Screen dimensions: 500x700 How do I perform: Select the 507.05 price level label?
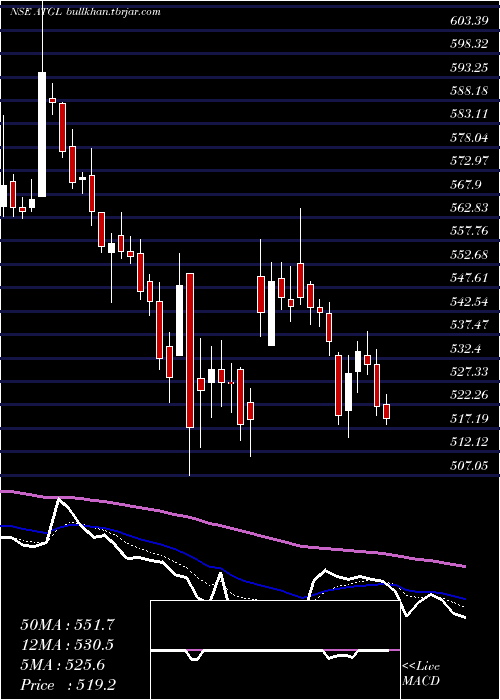click(x=469, y=465)
